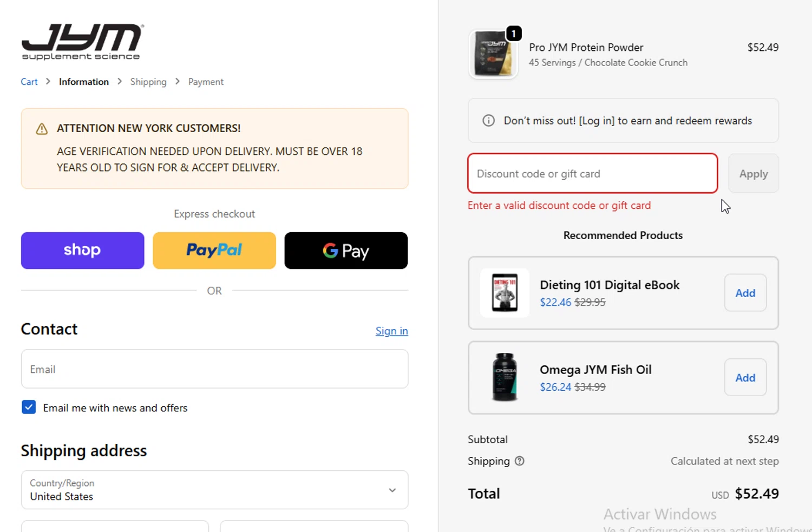Select the Shipping breadcrumb step
Image resolution: width=812 pixels, height=532 pixels.
pos(148,82)
